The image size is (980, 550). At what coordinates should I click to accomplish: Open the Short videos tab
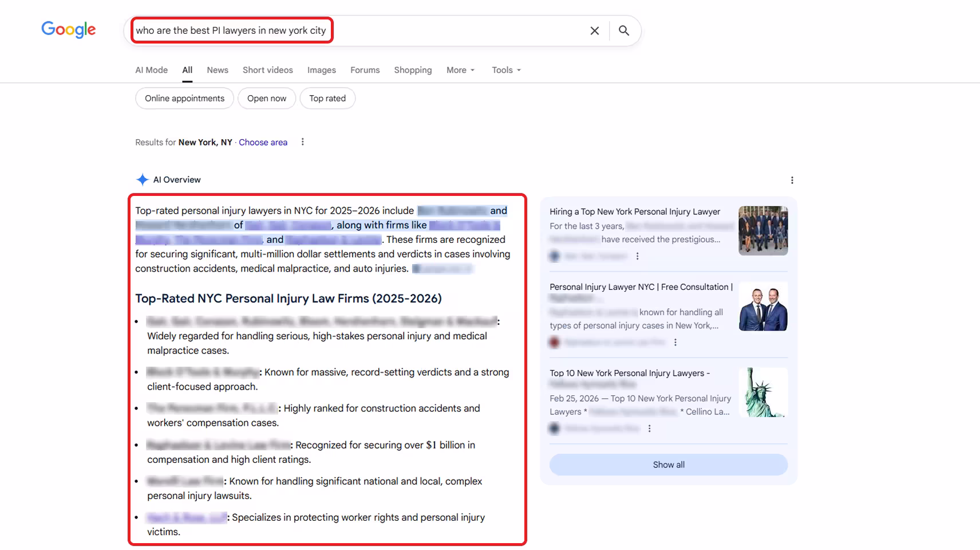point(268,70)
